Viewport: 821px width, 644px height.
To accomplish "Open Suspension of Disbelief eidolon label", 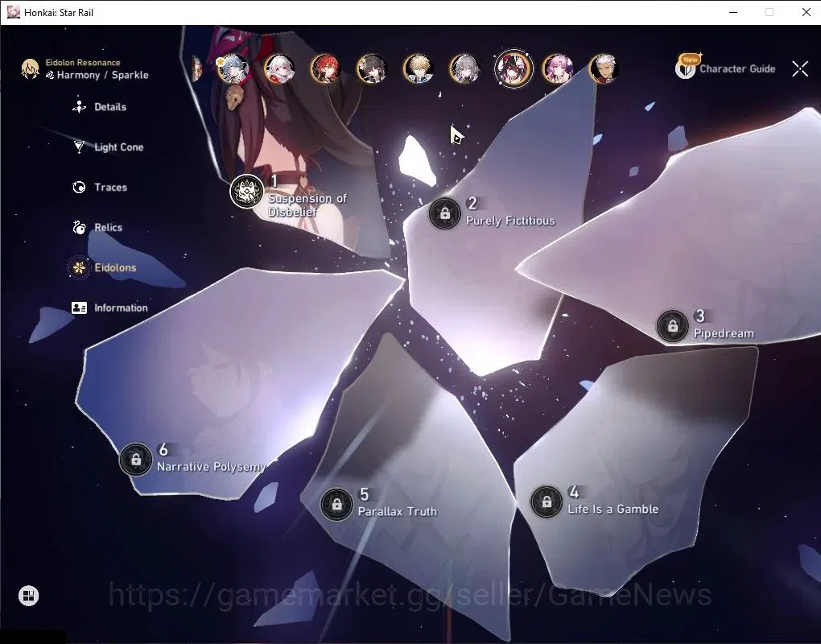I will (x=307, y=204).
